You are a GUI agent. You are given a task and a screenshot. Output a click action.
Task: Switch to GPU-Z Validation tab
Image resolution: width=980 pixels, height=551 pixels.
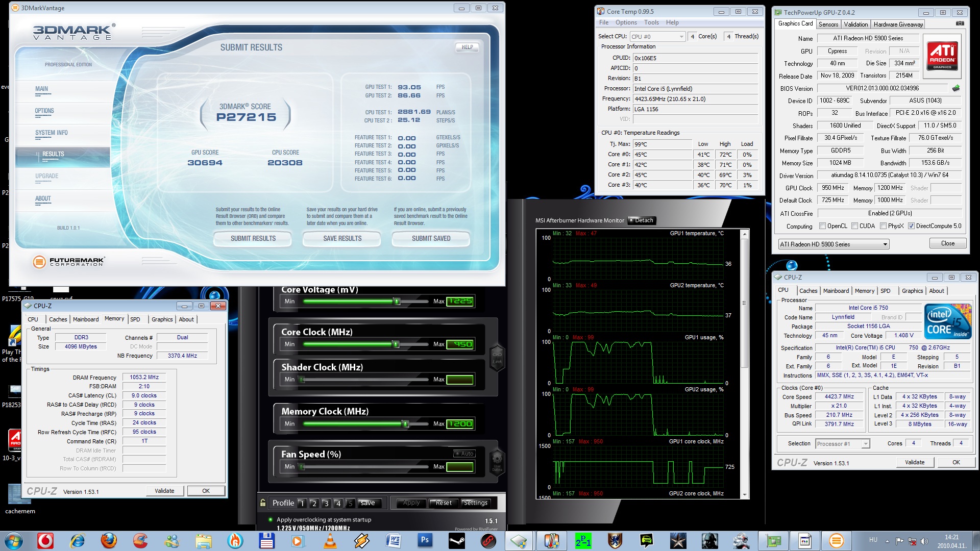click(x=855, y=24)
